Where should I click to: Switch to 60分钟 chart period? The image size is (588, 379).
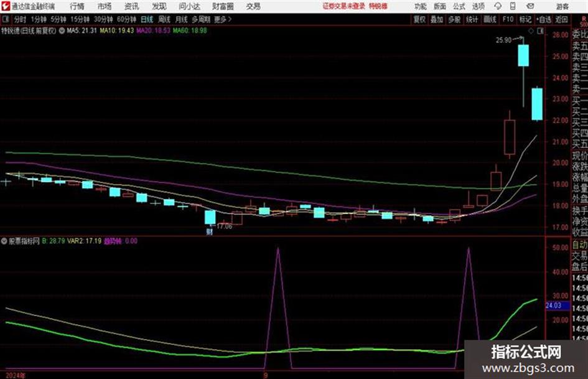point(126,19)
